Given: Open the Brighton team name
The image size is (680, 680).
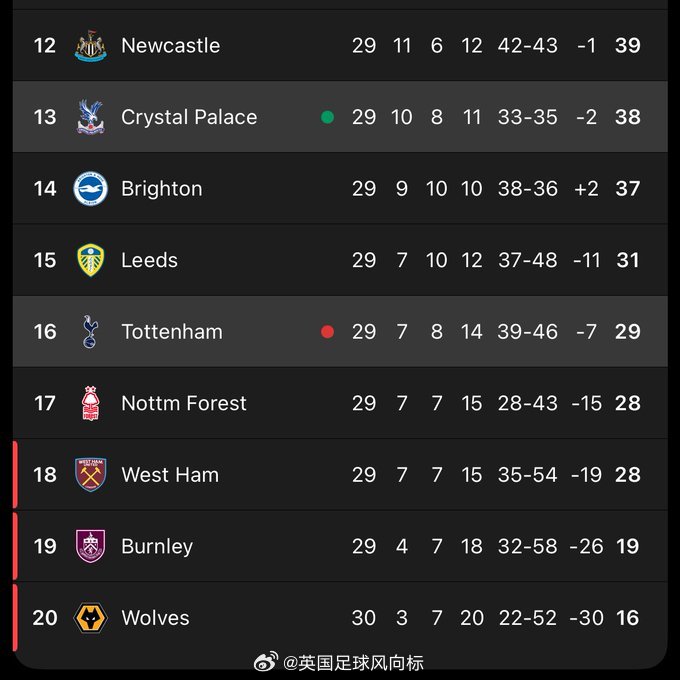Looking at the screenshot, I should (161, 189).
